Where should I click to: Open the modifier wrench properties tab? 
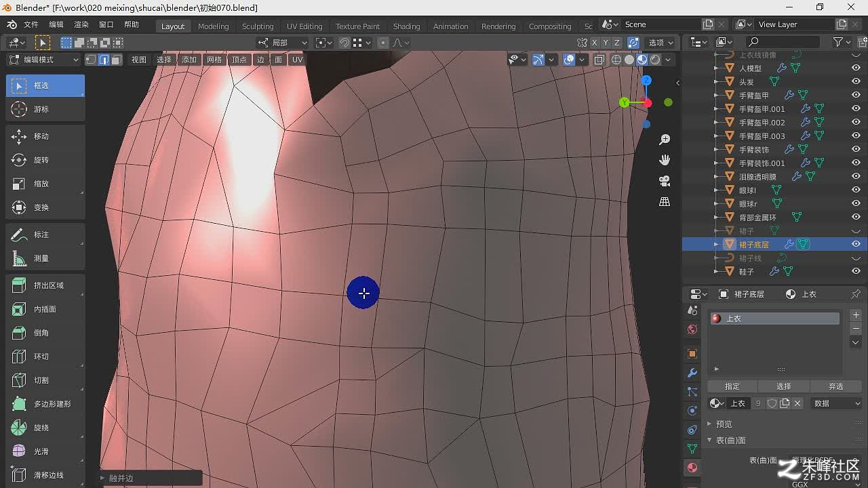[692, 373]
